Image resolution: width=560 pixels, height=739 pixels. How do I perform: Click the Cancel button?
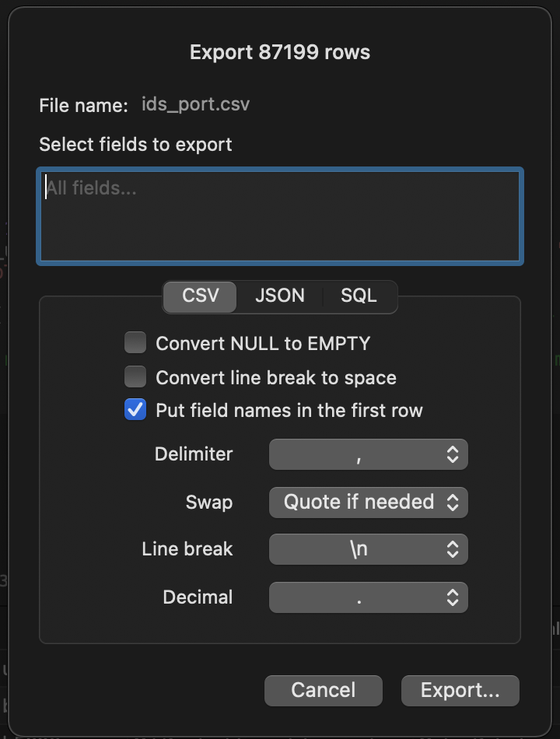click(323, 690)
